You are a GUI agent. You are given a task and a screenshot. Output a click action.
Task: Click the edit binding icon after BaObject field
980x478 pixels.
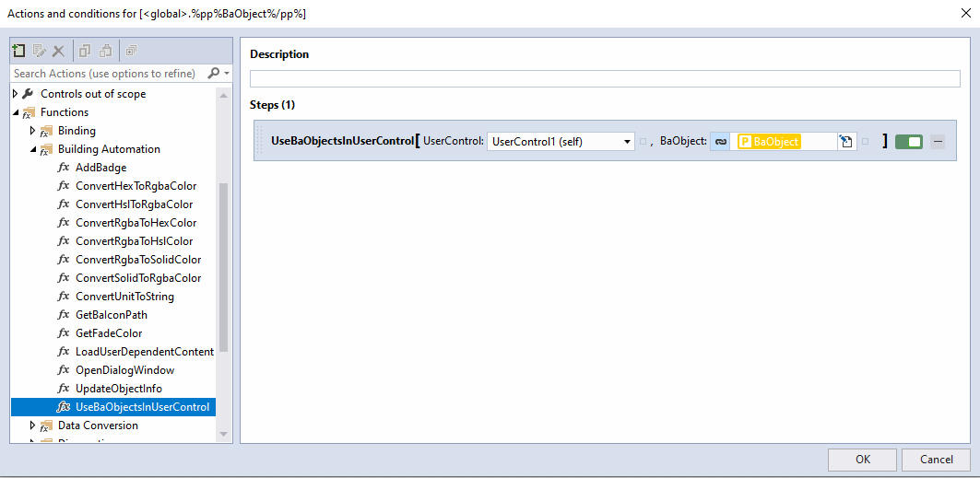pos(845,142)
